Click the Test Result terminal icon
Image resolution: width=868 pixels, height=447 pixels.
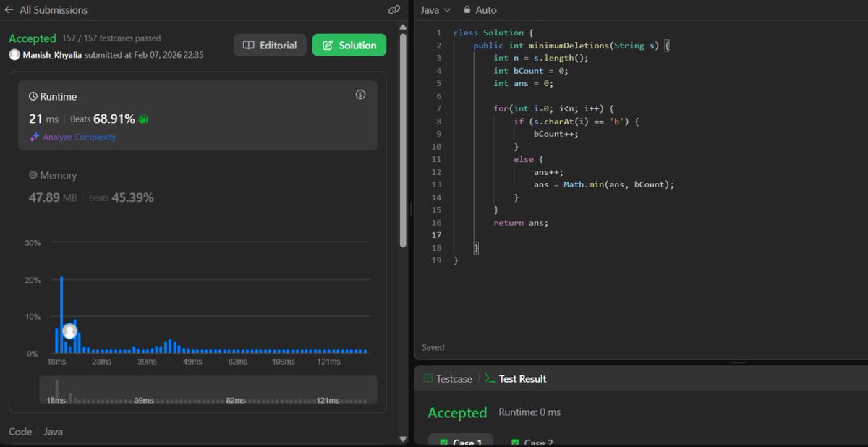tap(490, 378)
